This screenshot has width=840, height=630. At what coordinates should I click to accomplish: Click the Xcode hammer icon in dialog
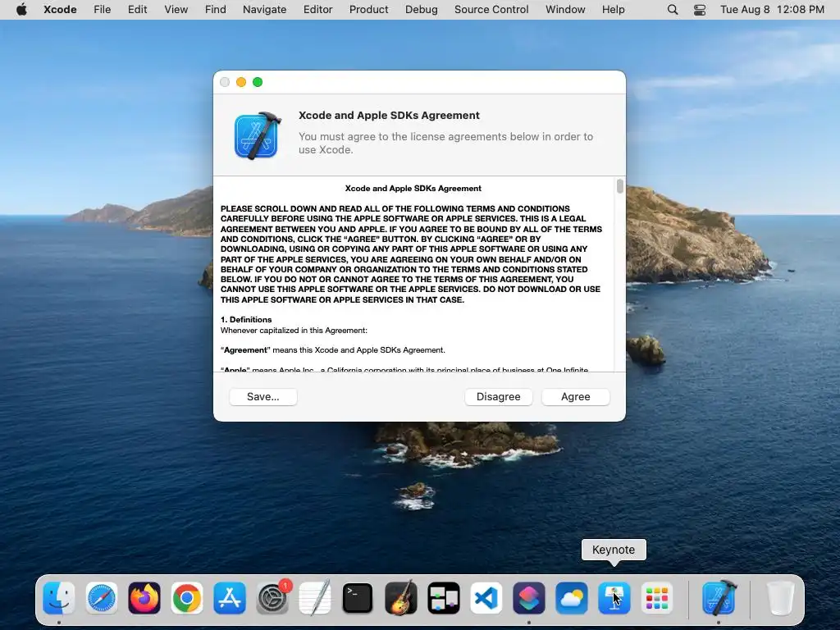click(258, 135)
